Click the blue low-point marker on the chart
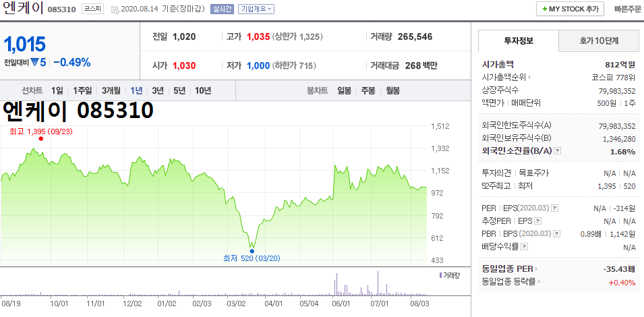The image size is (644, 317). 252,251
